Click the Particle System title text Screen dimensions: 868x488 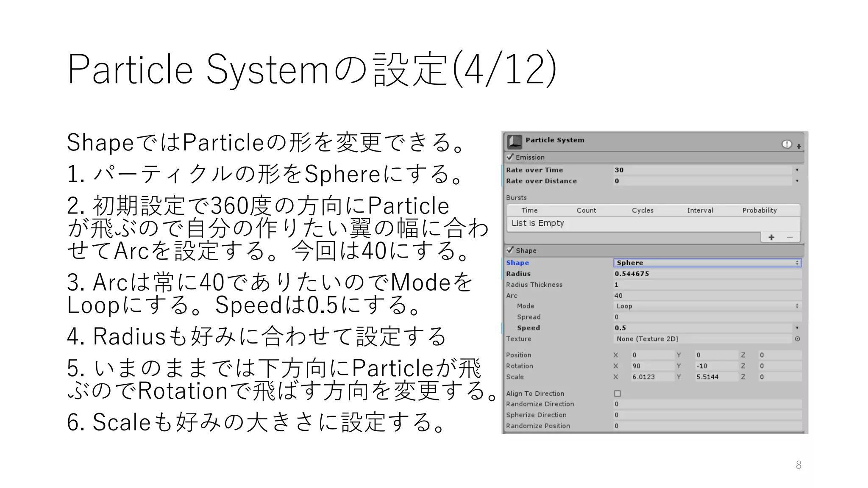pos(555,140)
